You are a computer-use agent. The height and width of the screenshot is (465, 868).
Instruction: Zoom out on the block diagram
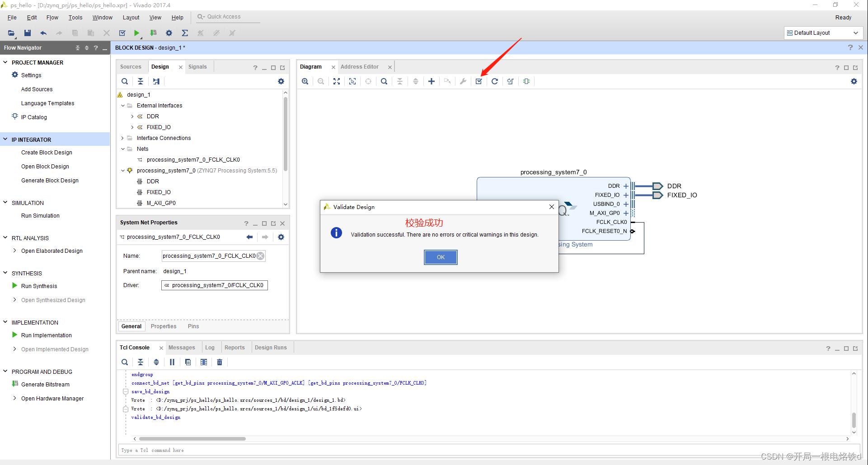pyautogui.click(x=321, y=81)
